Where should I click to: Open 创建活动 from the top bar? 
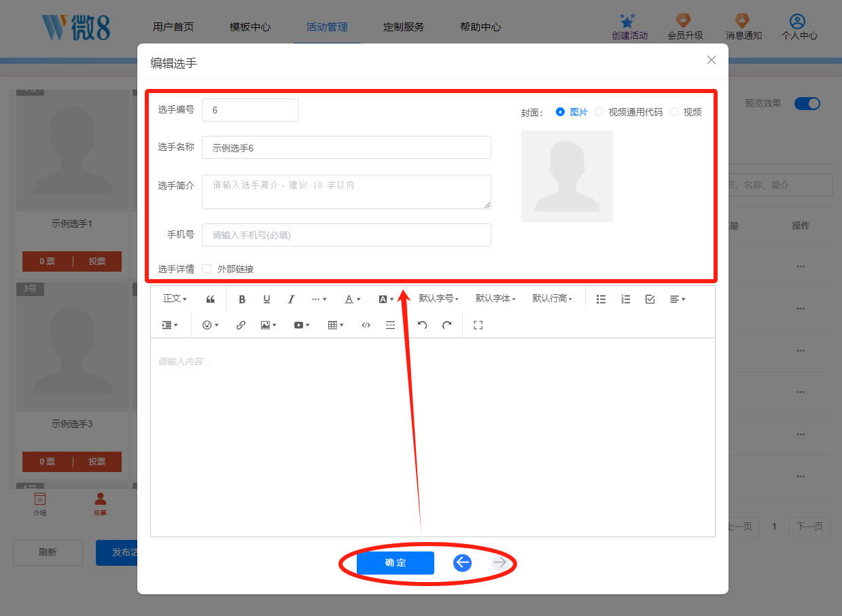(x=629, y=27)
